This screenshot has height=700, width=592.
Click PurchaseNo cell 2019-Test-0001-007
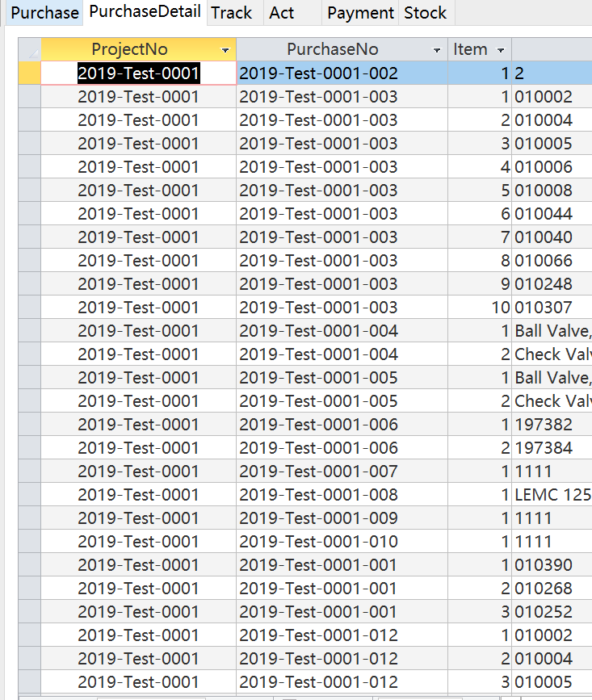[x=342, y=471]
